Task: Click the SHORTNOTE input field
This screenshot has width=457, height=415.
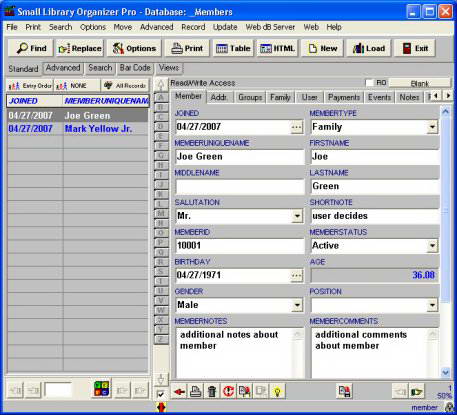Action: [x=375, y=216]
